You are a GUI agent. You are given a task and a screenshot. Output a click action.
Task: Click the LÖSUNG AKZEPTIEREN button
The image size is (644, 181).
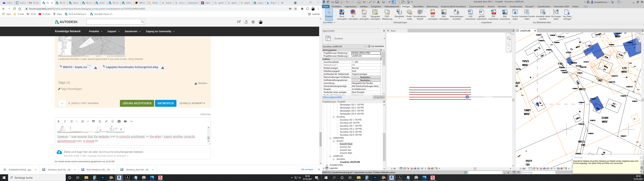pyautogui.click(x=137, y=103)
